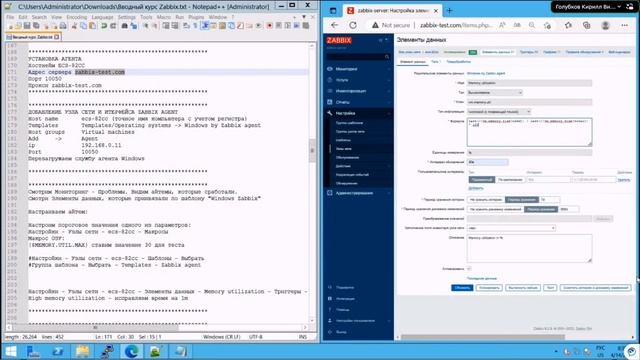Image resolution: width=640 pixels, height=360 pixels.
Task: Open the Macro menu in Notepad++
Action: (163, 17)
